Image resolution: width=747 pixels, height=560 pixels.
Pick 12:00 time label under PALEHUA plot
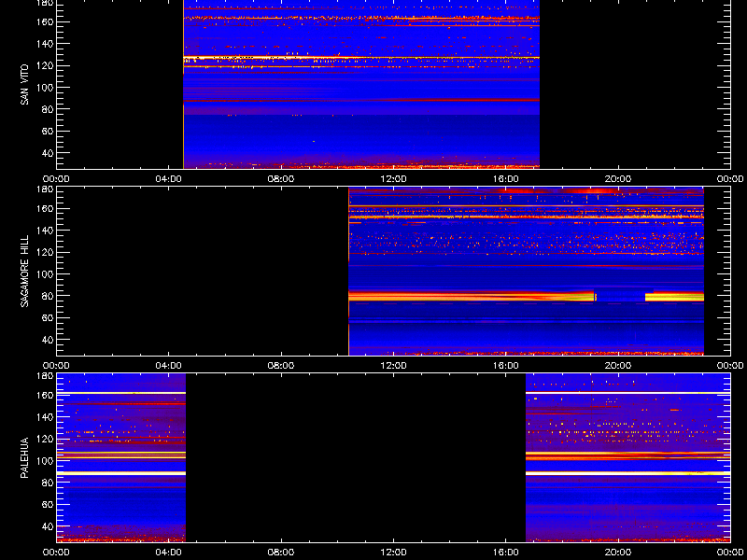tap(393, 553)
